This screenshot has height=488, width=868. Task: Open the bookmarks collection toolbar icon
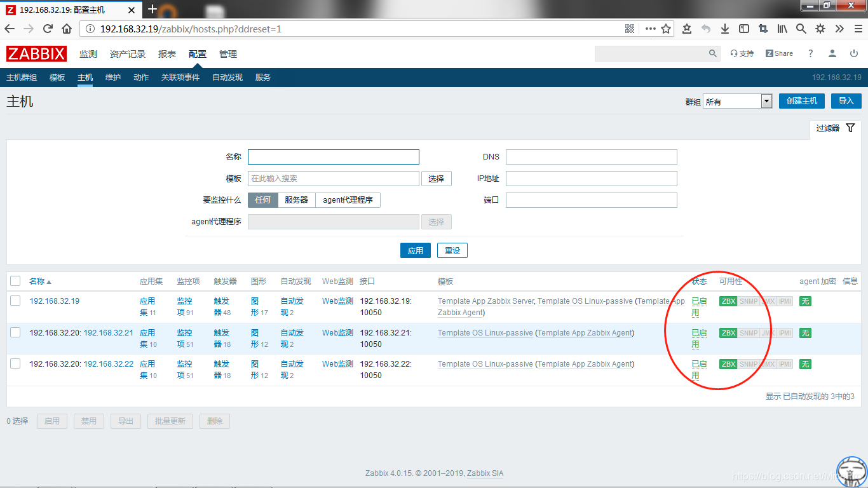pos(687,29)
